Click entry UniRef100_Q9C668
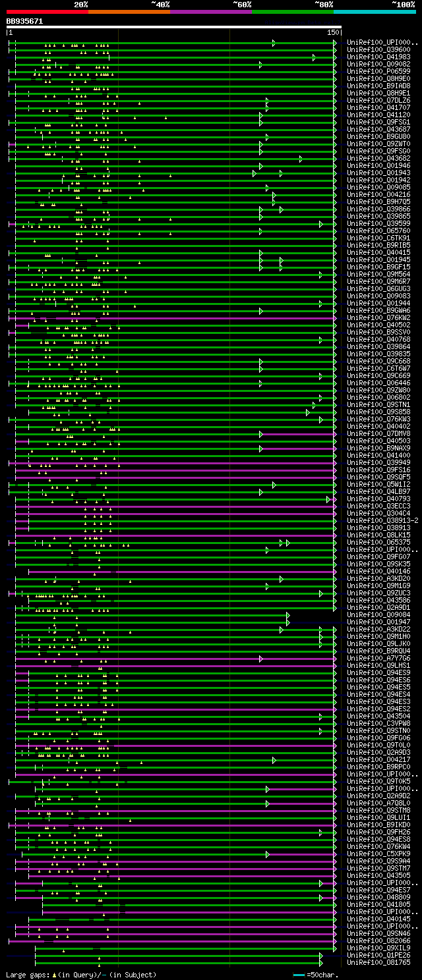This screenshot has width=422, height=980. [x=378, y=362]
